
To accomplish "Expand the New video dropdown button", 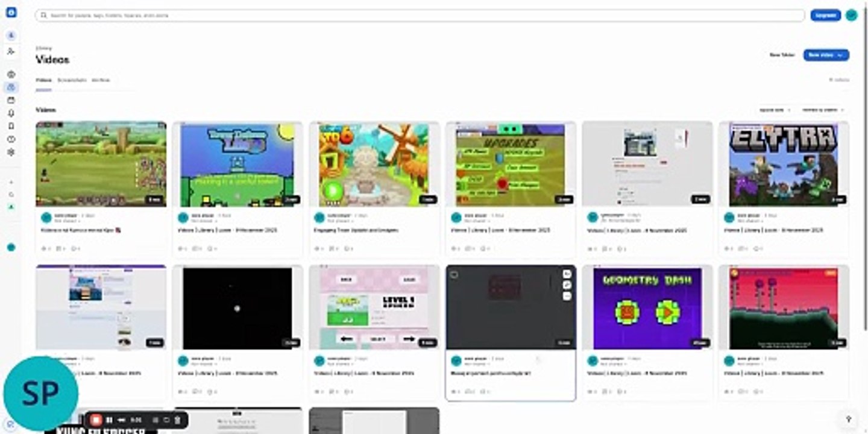I will click(826, 55).
